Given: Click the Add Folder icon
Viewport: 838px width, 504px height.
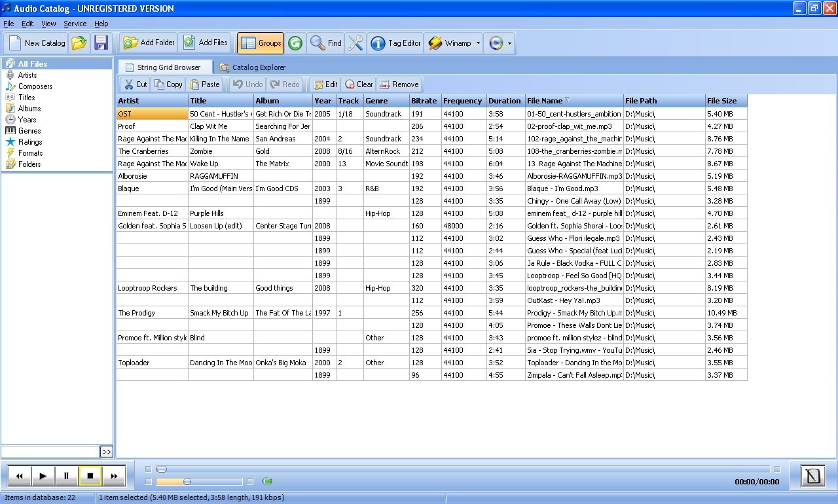Looking at the screenshot, I should point(130,43).
